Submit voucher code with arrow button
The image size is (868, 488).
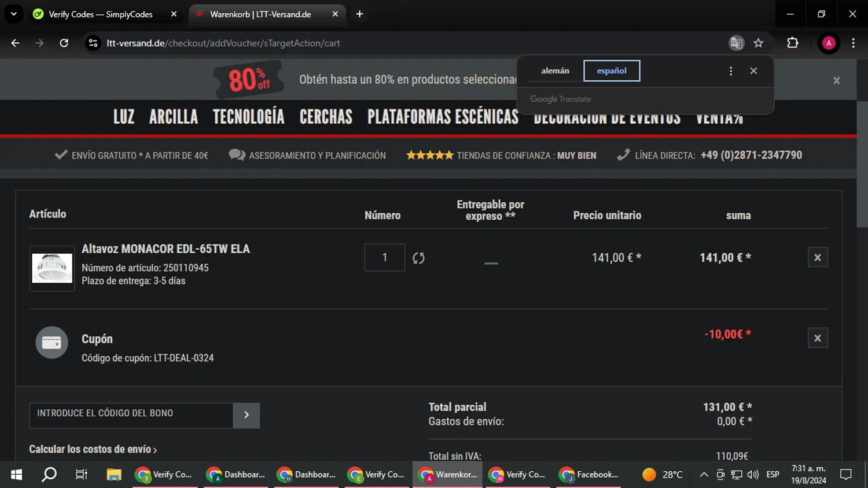pyautogui.click(x=247, y=415)
